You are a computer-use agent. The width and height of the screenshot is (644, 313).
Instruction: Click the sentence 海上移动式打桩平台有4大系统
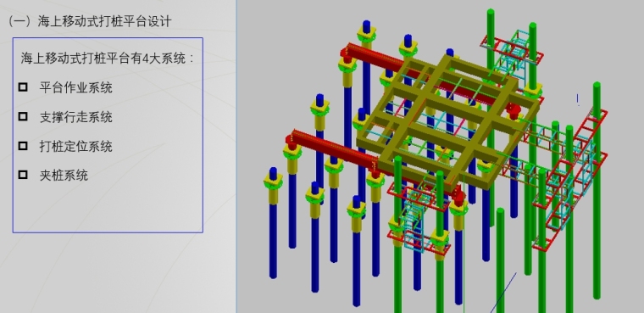(x=104, y=59)
